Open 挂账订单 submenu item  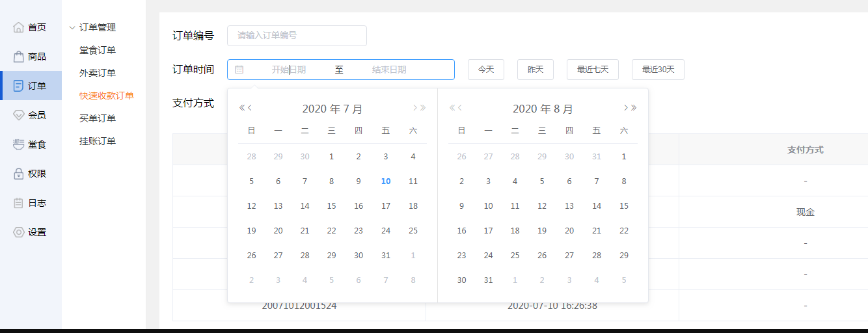click(x=98, y=141)
